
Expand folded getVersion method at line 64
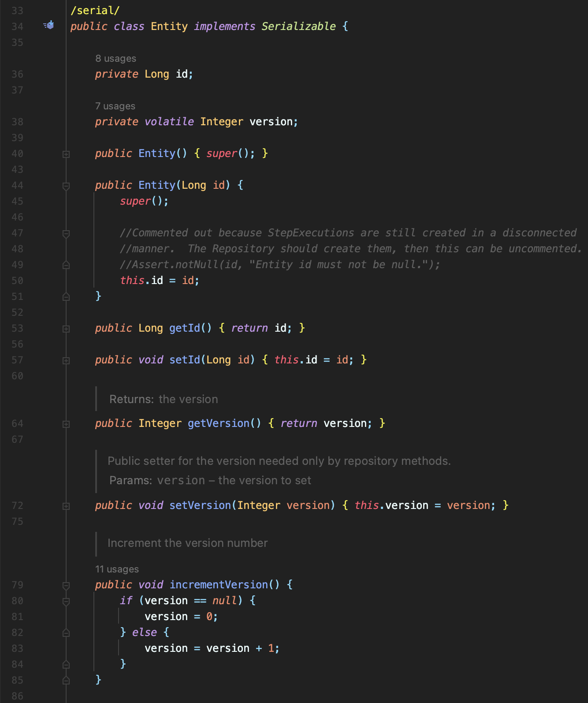tap(66, 424)
